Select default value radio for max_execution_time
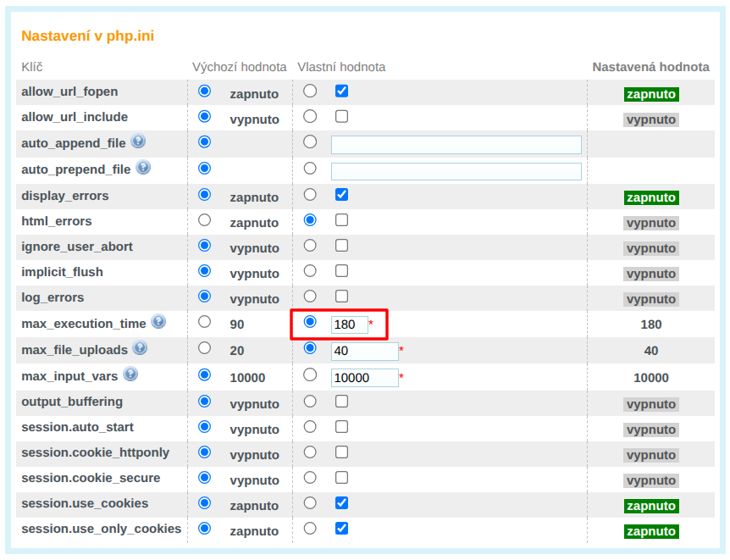 pos(204,322)
